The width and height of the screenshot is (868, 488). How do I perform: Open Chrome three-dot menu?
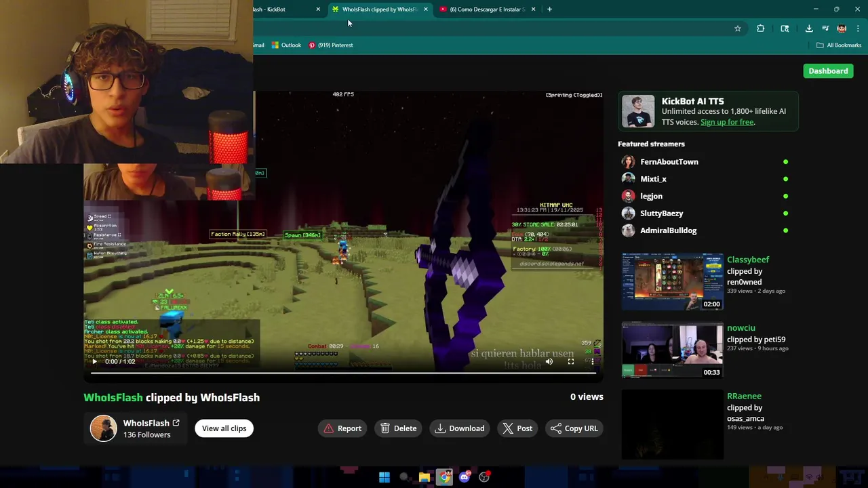(858, 28)
